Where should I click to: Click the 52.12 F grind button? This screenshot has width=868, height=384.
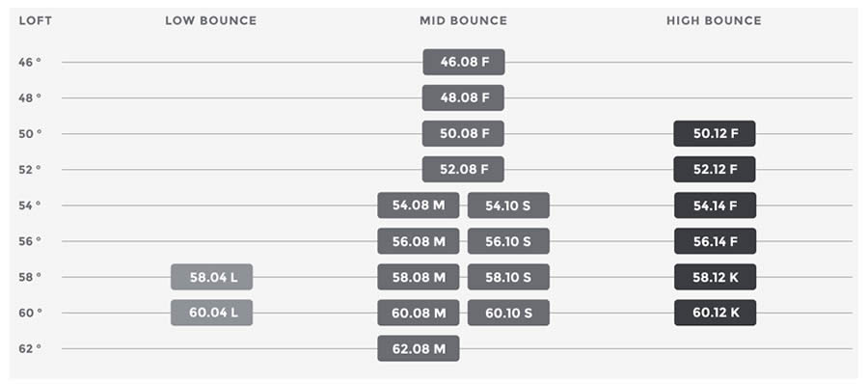pos(715,170)
